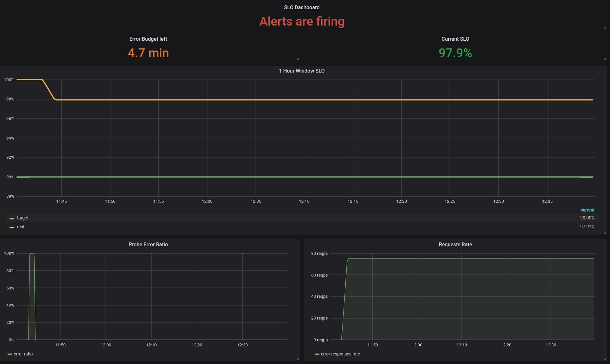Screen dimensions: 610x364
Task: Click resize handle of Requests Rate panel
Action: tap(605, 359)
